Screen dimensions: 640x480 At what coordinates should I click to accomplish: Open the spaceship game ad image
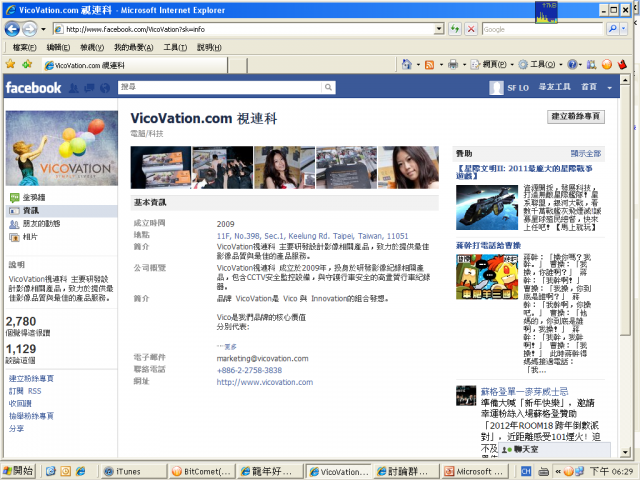487,207
